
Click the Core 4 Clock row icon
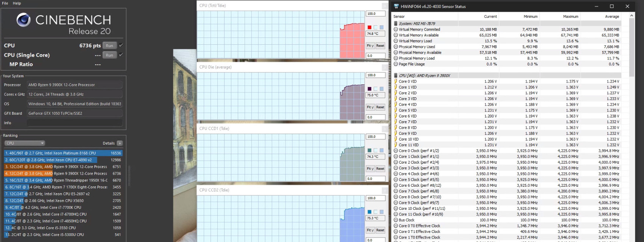click(396, 174)
